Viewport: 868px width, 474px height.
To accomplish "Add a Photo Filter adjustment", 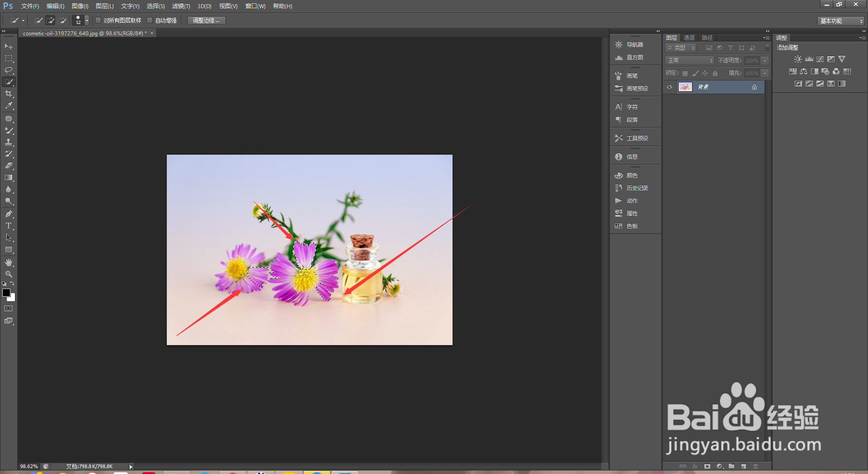I will 826,71.
